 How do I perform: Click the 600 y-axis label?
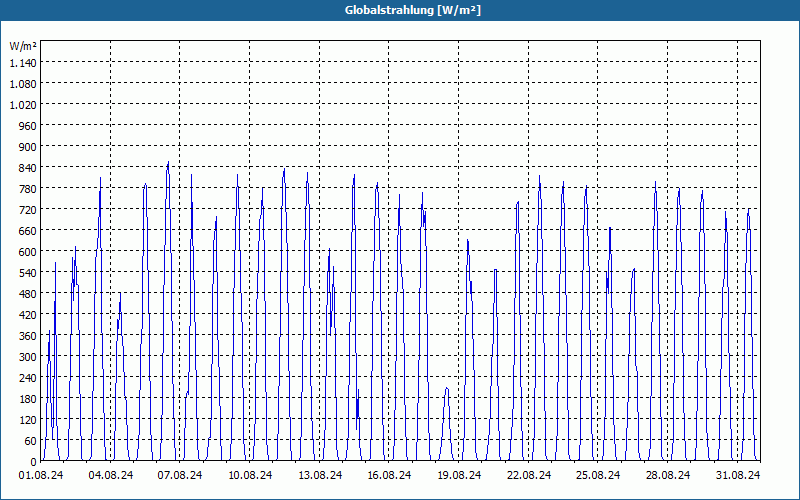tap(28, 252)
